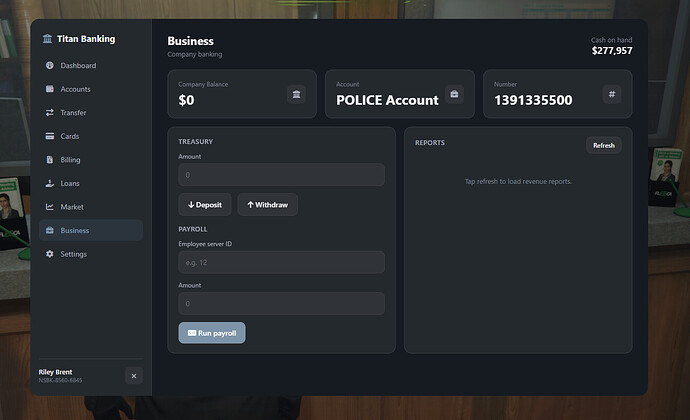Select the Accounts wallet icon
690x420 pixels.
[50, 89]
